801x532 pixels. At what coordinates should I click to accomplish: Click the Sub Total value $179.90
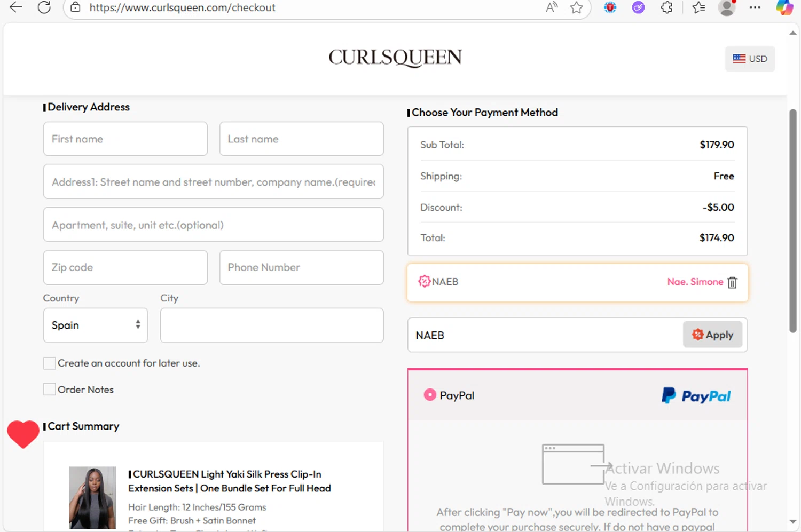coord(717,145)
